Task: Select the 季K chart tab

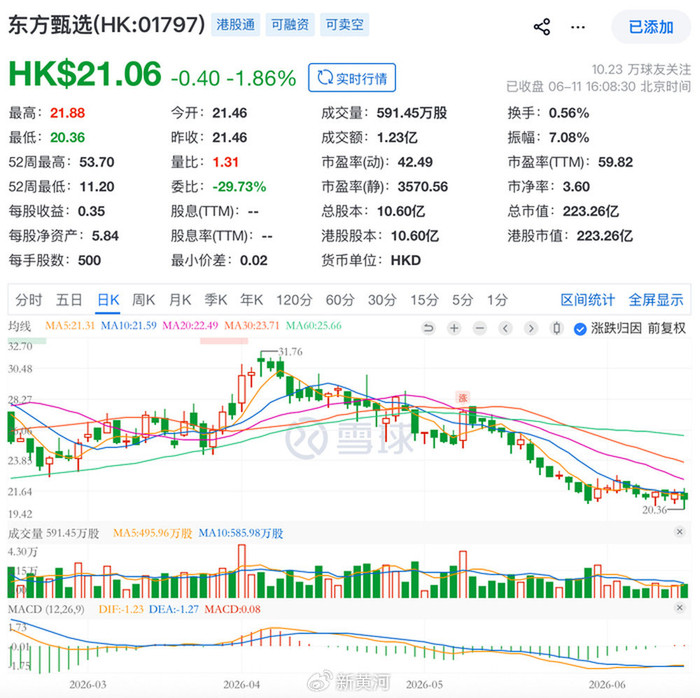Action: (x=216, y=300)
